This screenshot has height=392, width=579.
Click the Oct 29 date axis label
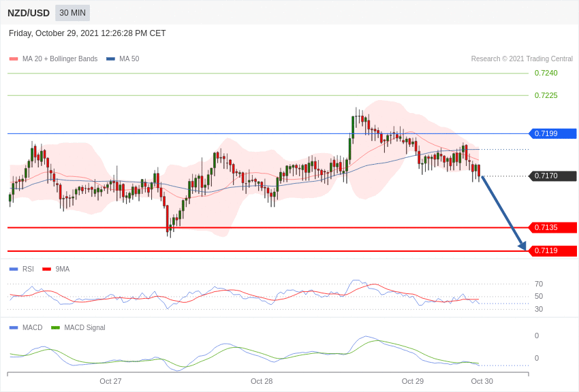(413, 381)
